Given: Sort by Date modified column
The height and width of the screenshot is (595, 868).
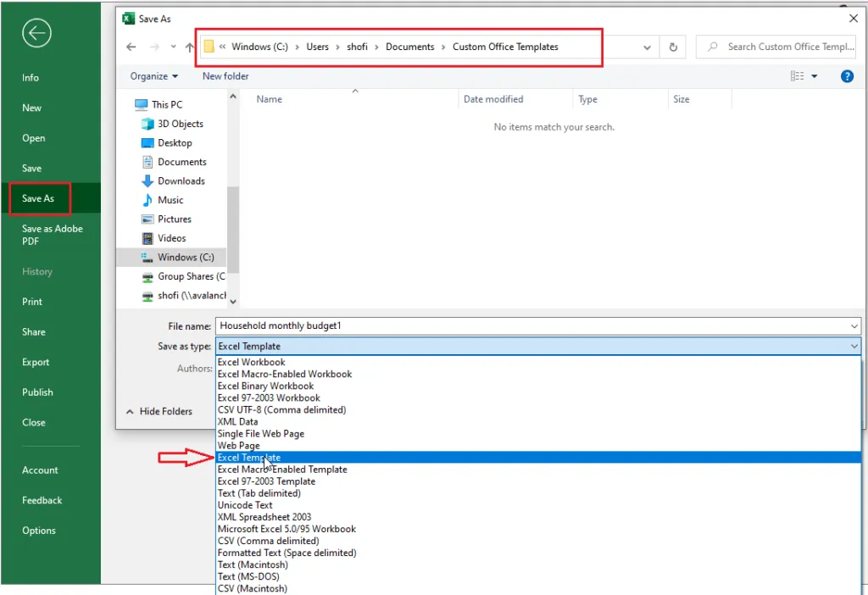Looking at the screenshot, I should [493, 100].
